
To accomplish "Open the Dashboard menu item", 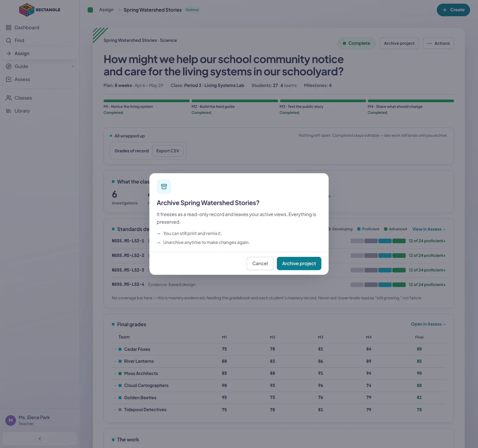I will [x=40, y=28].
